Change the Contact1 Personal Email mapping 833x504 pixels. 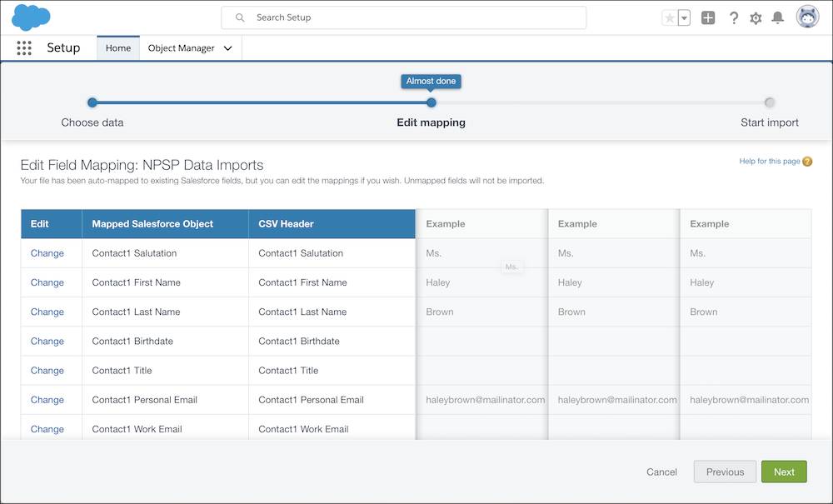coord(47,399)
